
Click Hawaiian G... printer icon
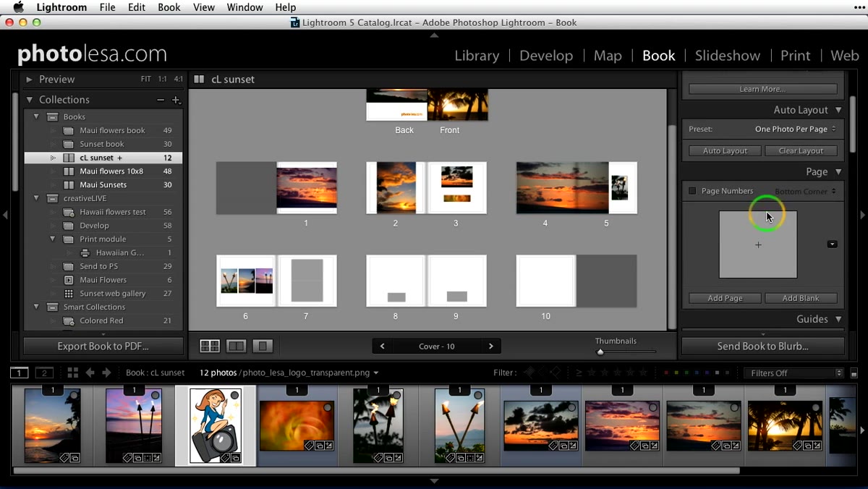point(85,253)
